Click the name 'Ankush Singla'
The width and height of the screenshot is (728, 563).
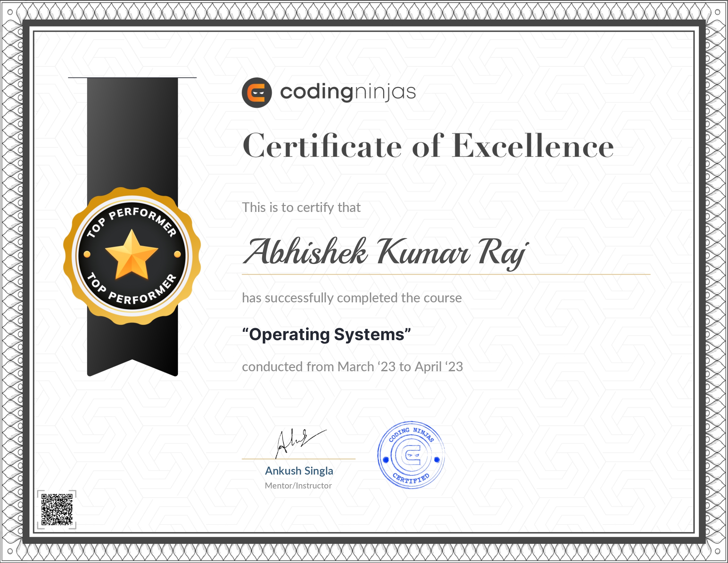(299, 471)
